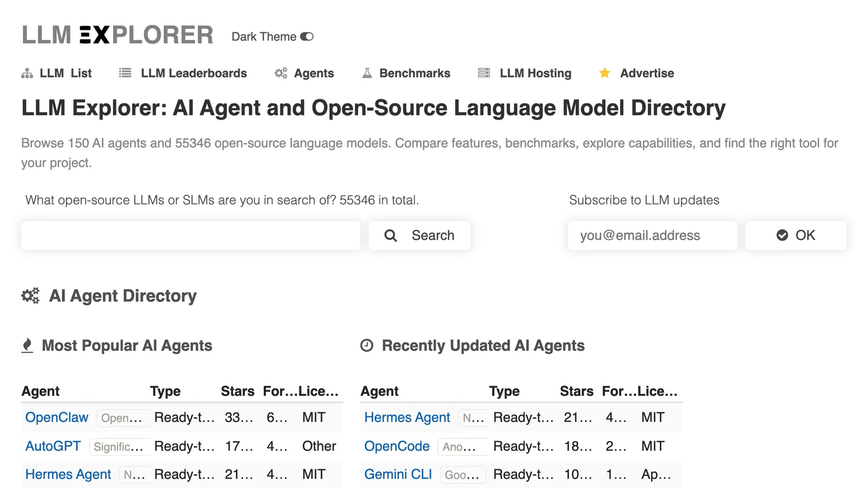Open the Advertise menu item
Image resolution: width=868 pixels, height=488 pixels.
[x=647, y=73]
